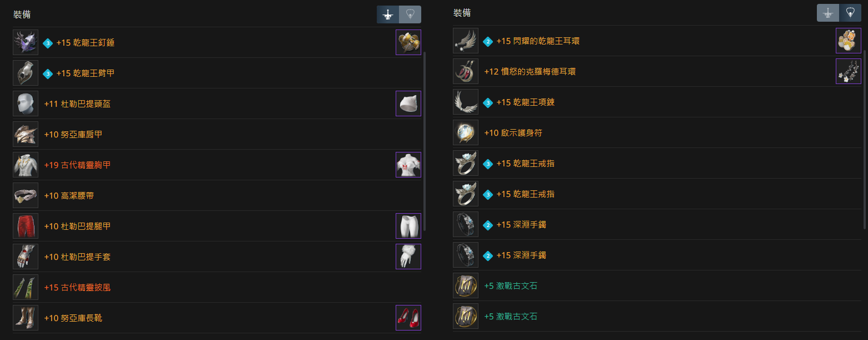Select the first 激戰古文石 rune icon

click(466, 285)
